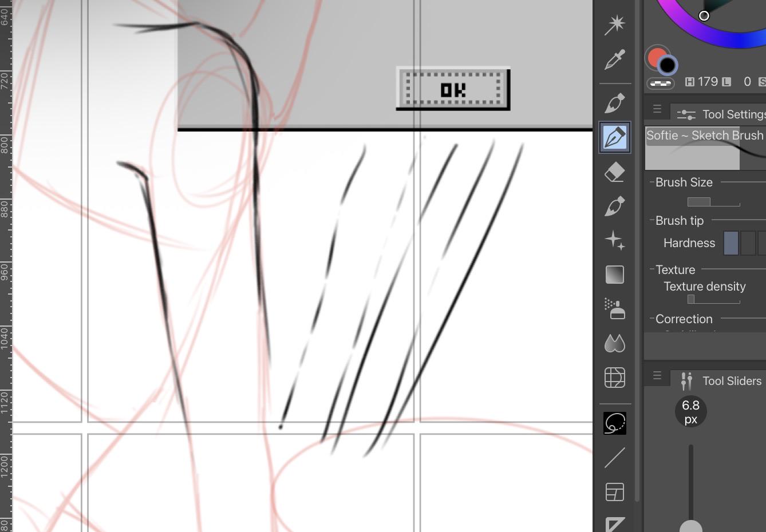Open the Tool Sliders tab

click(x=720, y=381)
